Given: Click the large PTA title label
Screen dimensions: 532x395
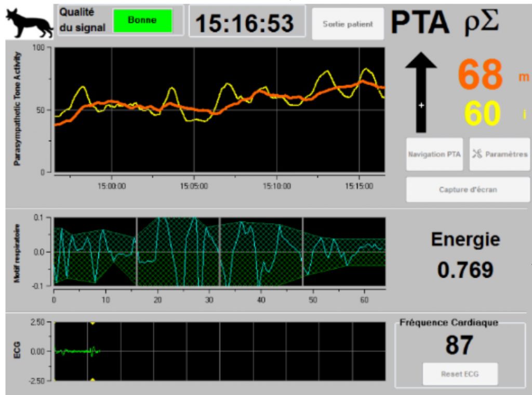Looking at the screenshot, I should 420,22.
